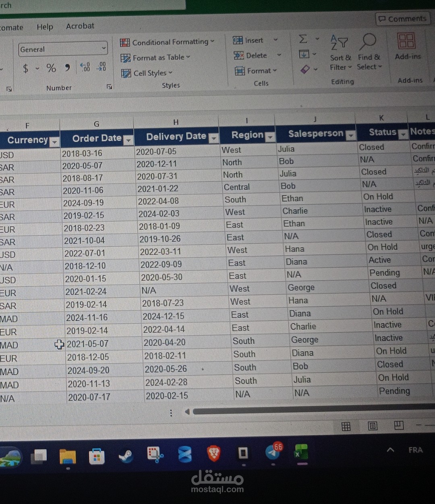Open the Acrobat tab
The image size is (435, 504).
(80, 26)
